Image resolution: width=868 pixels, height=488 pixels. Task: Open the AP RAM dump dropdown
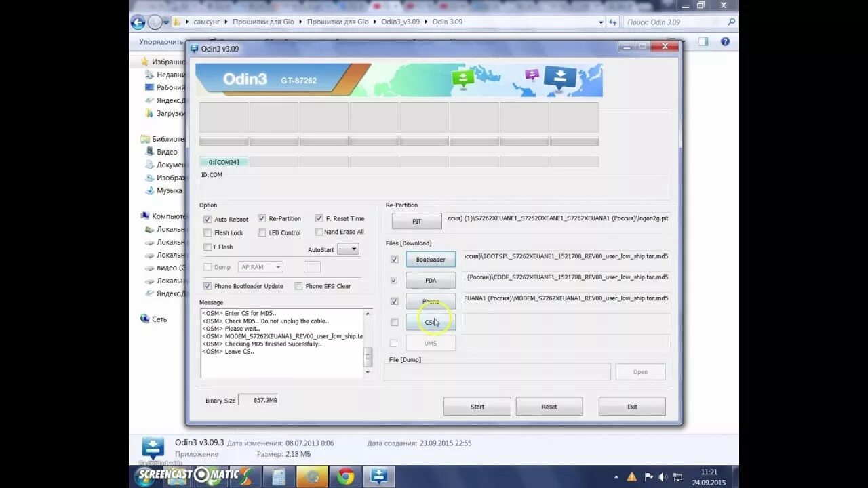pyautogui.click(x=260, y=267)
